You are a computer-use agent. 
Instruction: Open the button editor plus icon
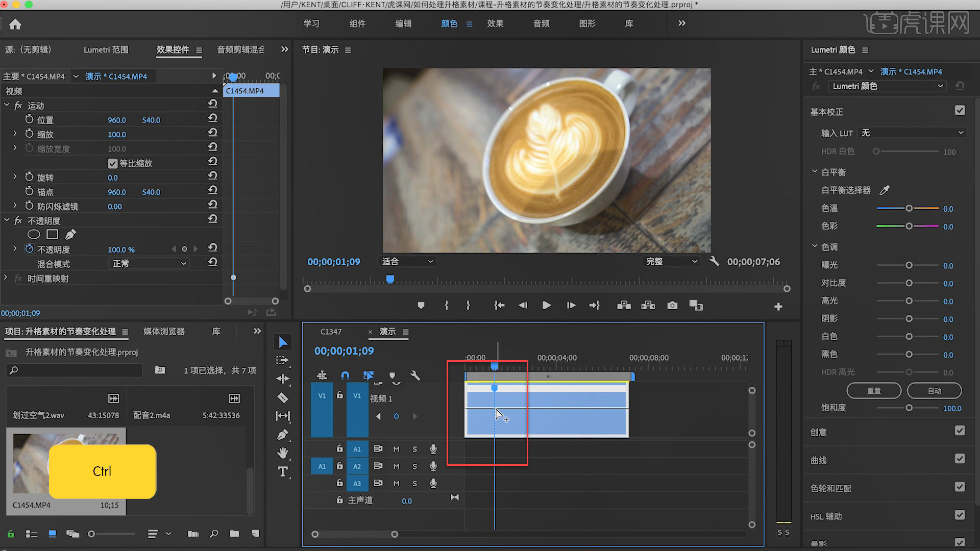(778, 307)
